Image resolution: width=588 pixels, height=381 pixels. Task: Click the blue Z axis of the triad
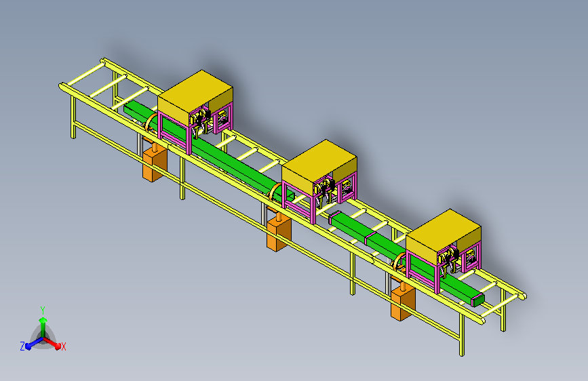click(x=34, y=343)
